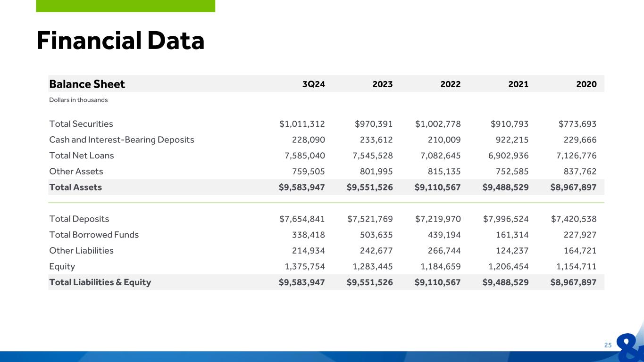Select the Total Liabilities & Equity label

(x=100, y=282)
